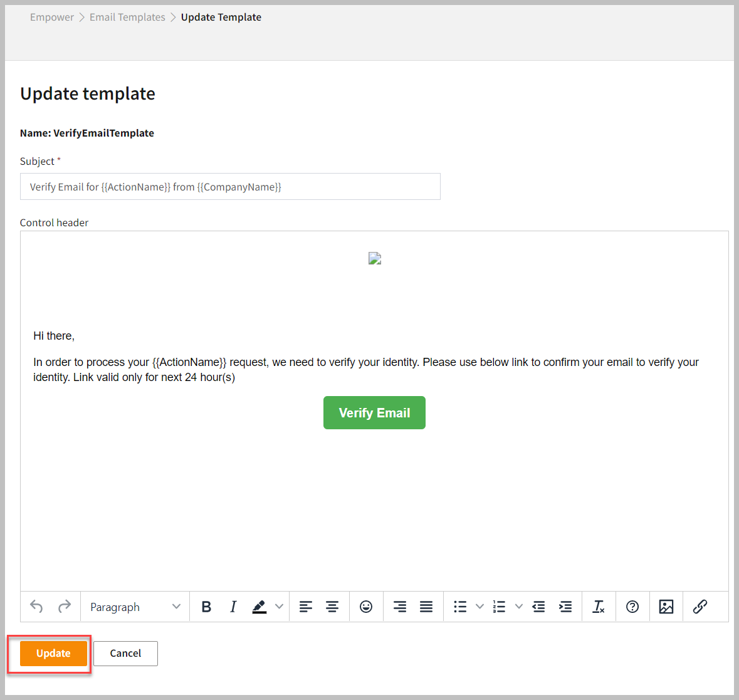The height and width of the screenshot is (700, 739).
Task: Open the Paragraph style dropdown
Action: pos(135,607)
